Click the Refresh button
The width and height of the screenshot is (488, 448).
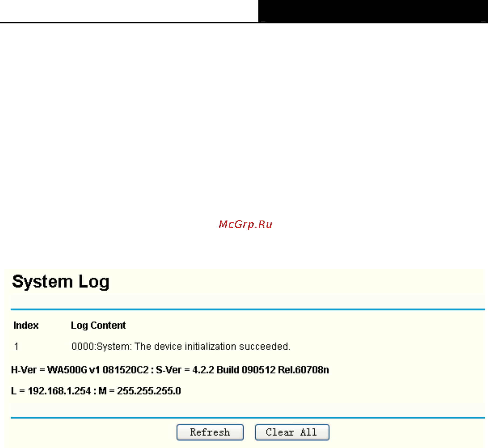click(210, 432)
